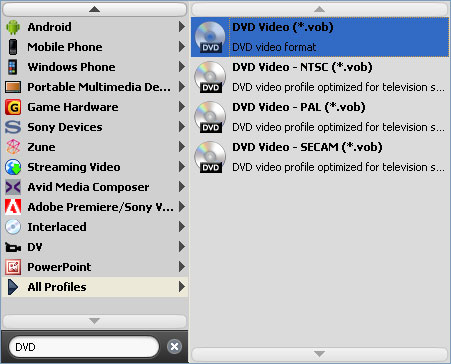The image size is (451, 364).
Task: Click the DVD Video - NTSC disc icon
Action: pos(210,77)
